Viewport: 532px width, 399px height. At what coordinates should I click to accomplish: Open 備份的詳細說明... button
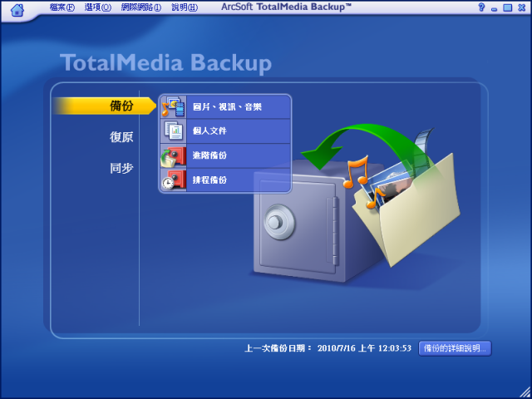coord(455,348)
